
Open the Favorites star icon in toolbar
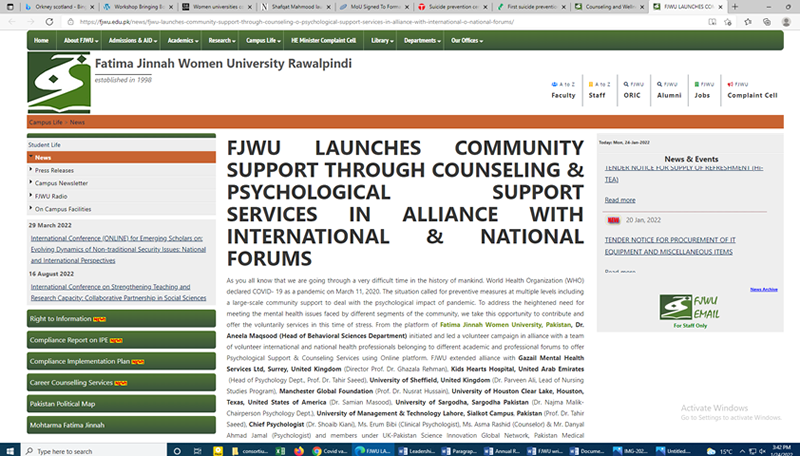point(748,22)
